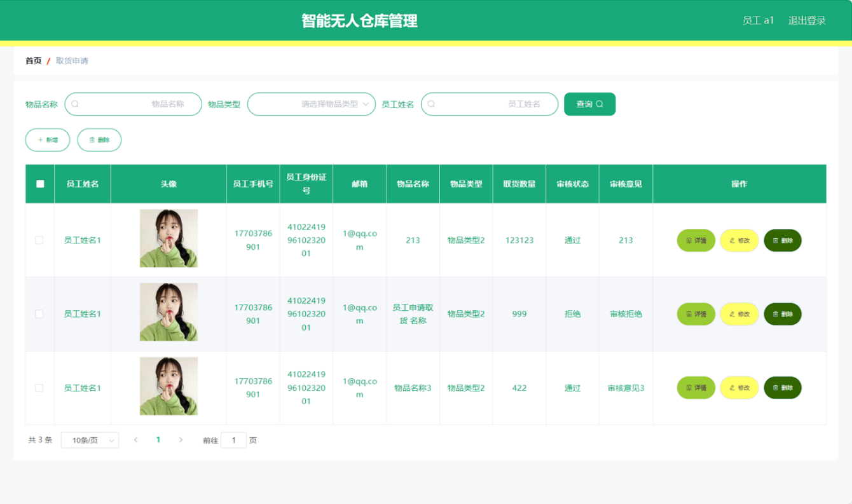
Task: Open 详情 for the row with 取货数量 999
Action: click(x=696, y=314)
